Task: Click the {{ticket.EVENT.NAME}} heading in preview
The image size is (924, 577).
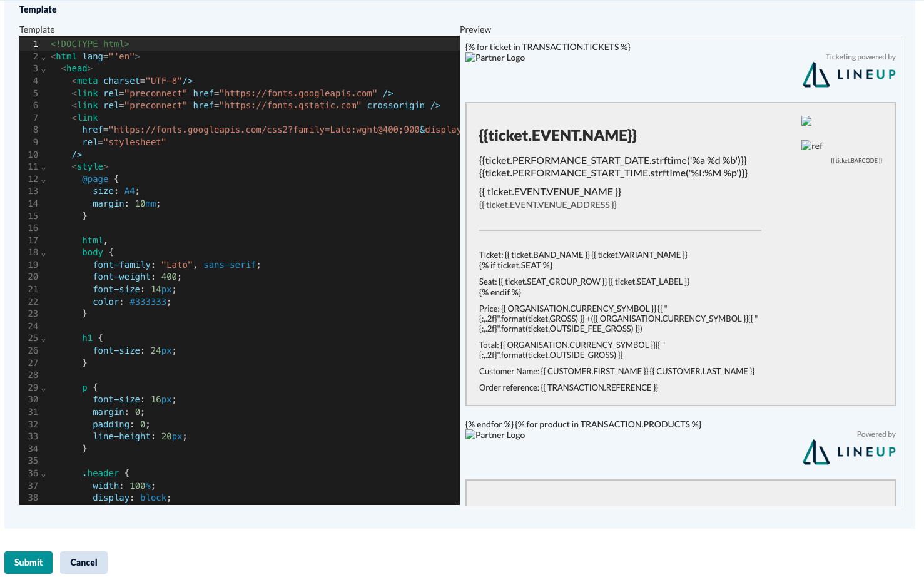Action: 557,136
